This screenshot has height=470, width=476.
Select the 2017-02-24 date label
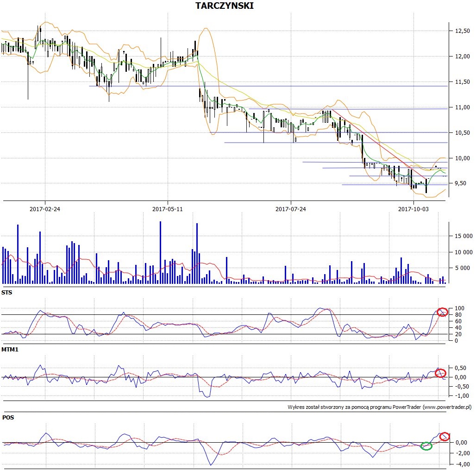pyautogui.click(x=44, y=209)
